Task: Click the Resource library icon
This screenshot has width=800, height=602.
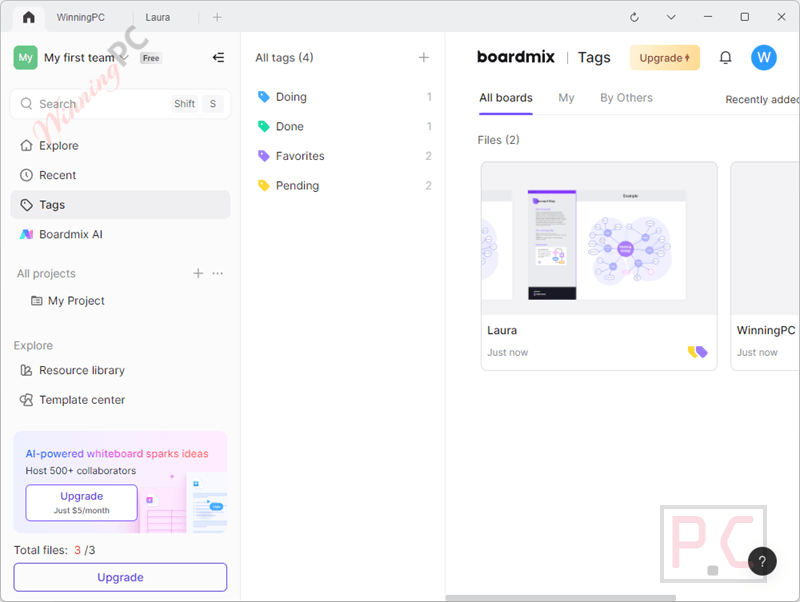Action: [x=26, y=370]
